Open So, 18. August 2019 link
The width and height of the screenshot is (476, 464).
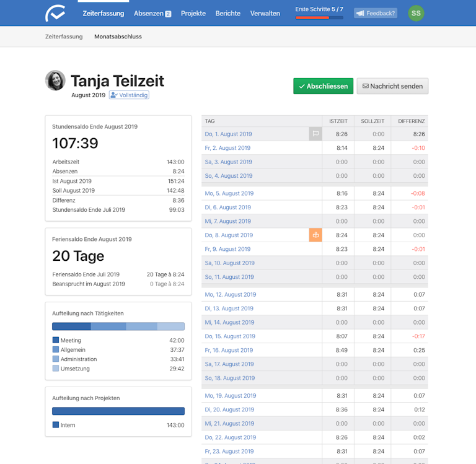(x=229, y=379)
